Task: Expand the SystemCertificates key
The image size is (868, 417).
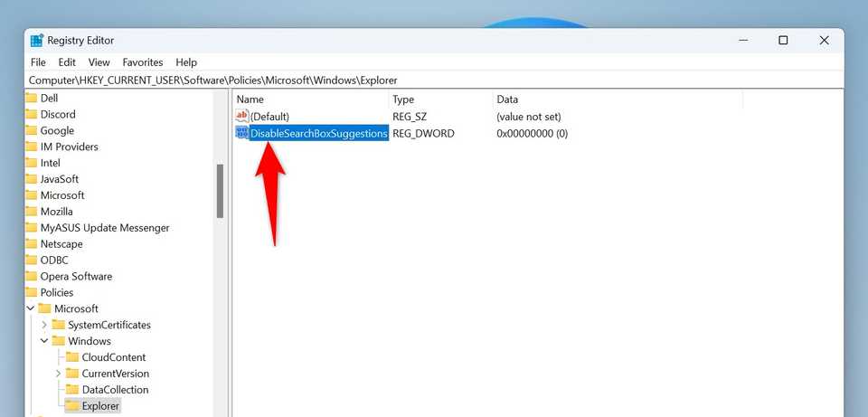Action: (45, 325)
